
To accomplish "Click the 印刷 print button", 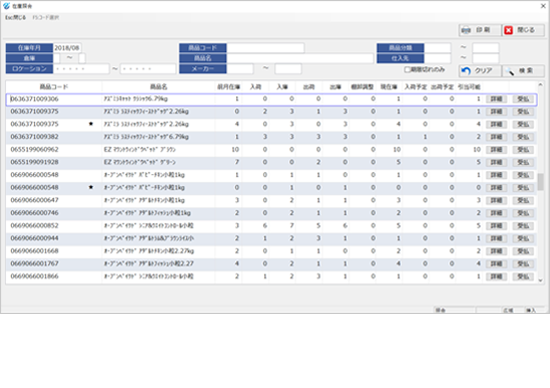I will pos(480,30).
